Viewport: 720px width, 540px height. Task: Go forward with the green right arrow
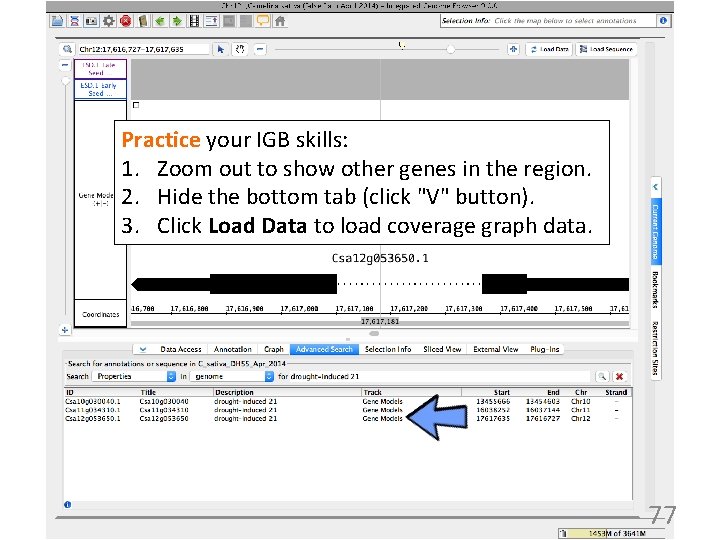pyautogui.click(x=177, y=21)
